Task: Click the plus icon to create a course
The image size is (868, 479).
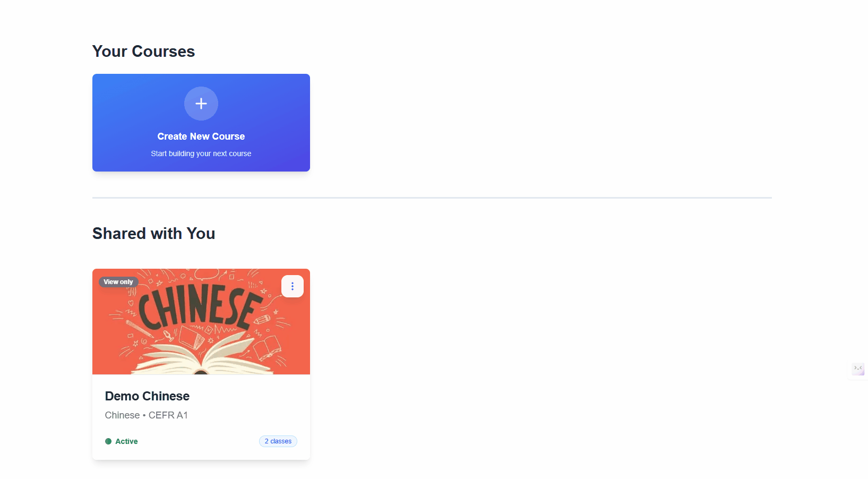Action: [201, 104]
